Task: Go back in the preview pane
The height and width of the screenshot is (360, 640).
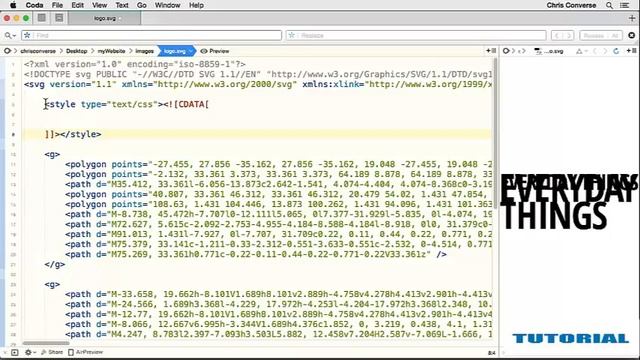Action: click(595, 51)
